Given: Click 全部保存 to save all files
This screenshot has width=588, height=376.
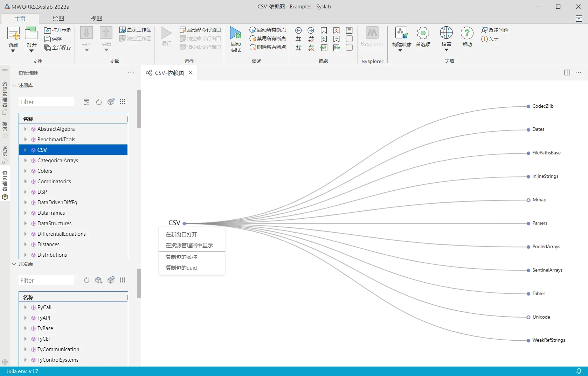Looking at the screenshot, I should [x=58, y=48].
